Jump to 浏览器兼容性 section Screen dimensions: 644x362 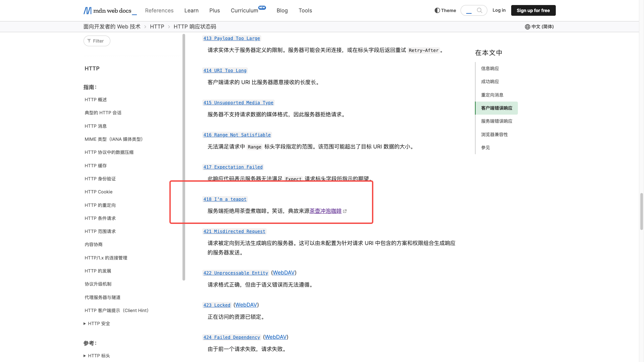coord(494,135)
